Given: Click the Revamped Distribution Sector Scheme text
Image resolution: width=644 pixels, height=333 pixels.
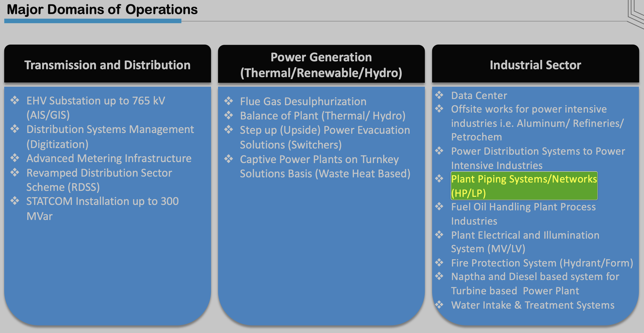Looking at the screenshot, I should pos(99,180).
